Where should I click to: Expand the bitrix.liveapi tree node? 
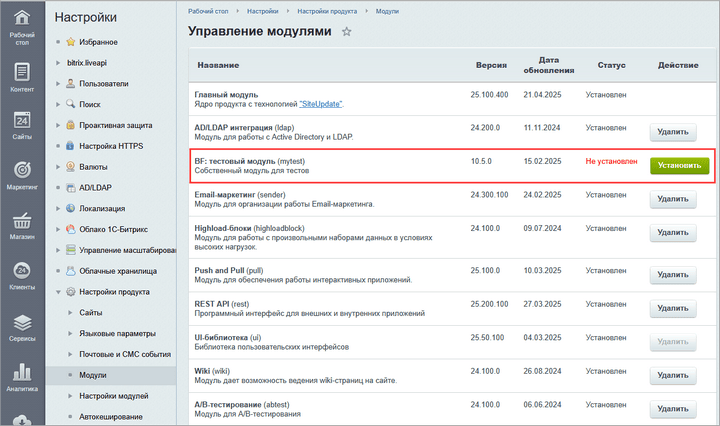[58, 63]
